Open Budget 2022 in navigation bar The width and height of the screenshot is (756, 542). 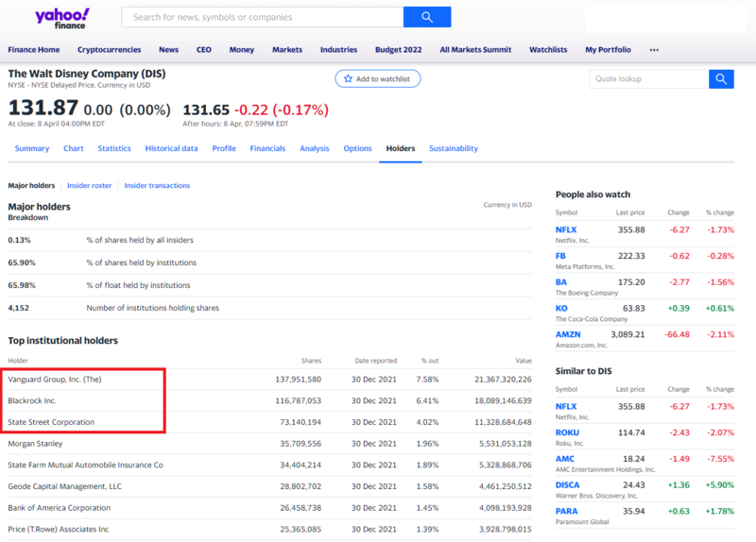pos(398,50)
